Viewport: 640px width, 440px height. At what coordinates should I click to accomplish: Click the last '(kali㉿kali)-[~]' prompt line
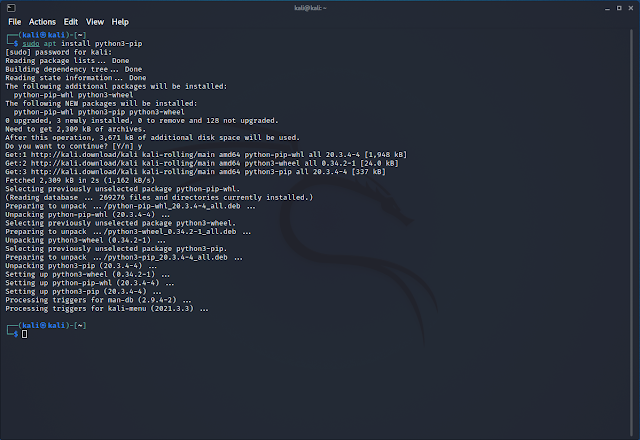point(47,326)
